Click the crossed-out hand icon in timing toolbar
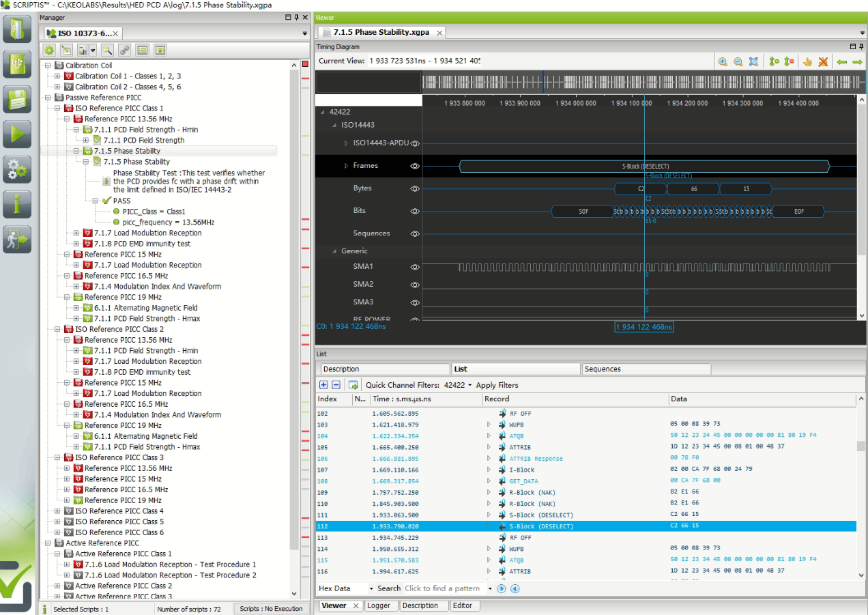 click(823, 61)
